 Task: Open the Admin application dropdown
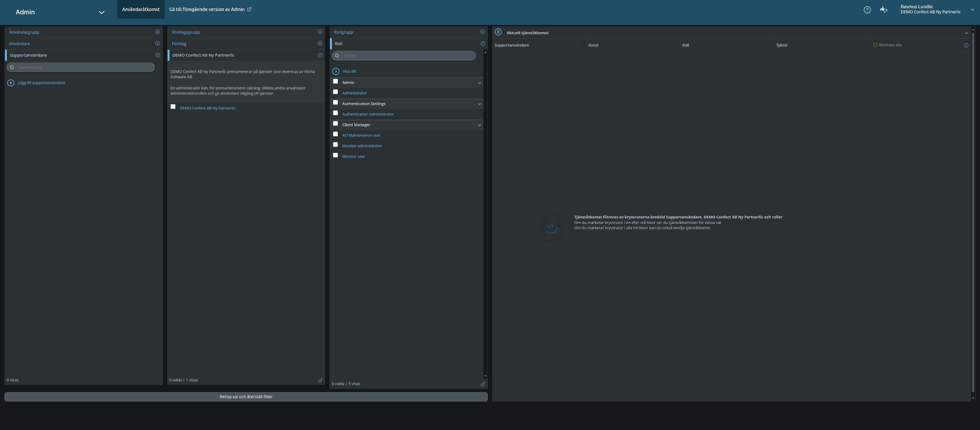coord(101,12)
